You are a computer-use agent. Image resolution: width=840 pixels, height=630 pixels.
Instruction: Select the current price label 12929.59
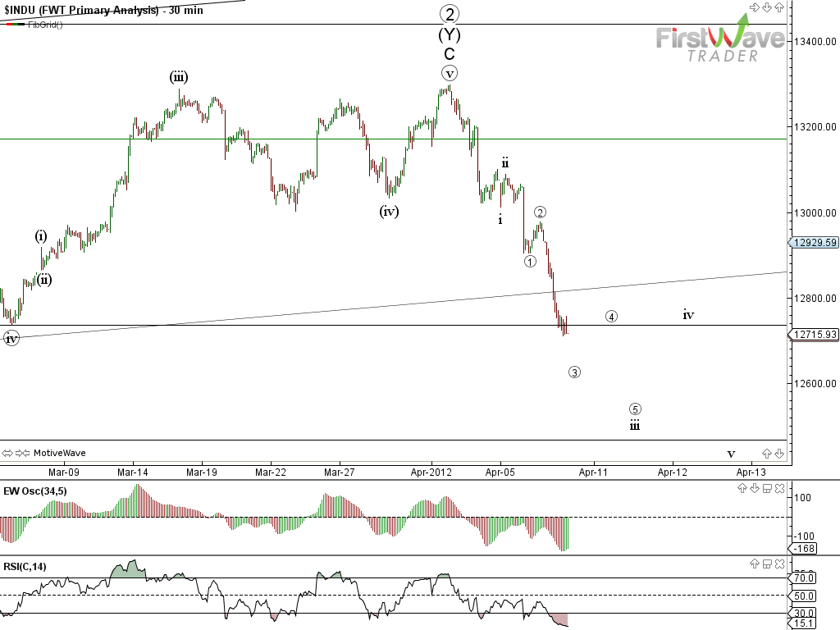point(813,243)
